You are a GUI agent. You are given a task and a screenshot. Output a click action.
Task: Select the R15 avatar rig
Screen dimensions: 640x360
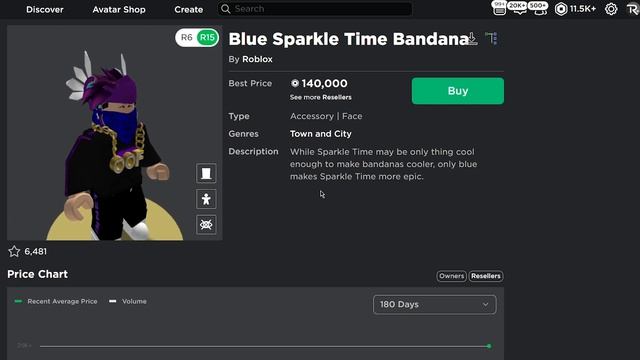[x=207, y=38]
